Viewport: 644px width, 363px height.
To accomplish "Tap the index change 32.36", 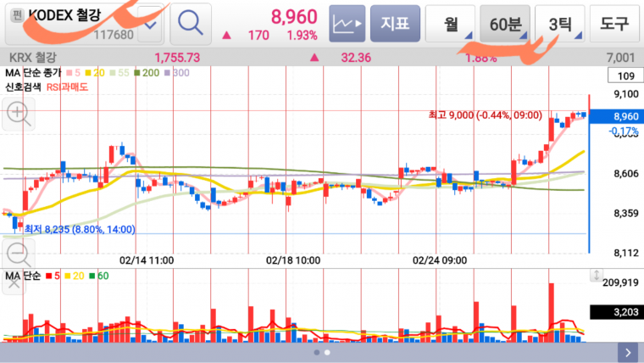I will click(x=356, y=58).
